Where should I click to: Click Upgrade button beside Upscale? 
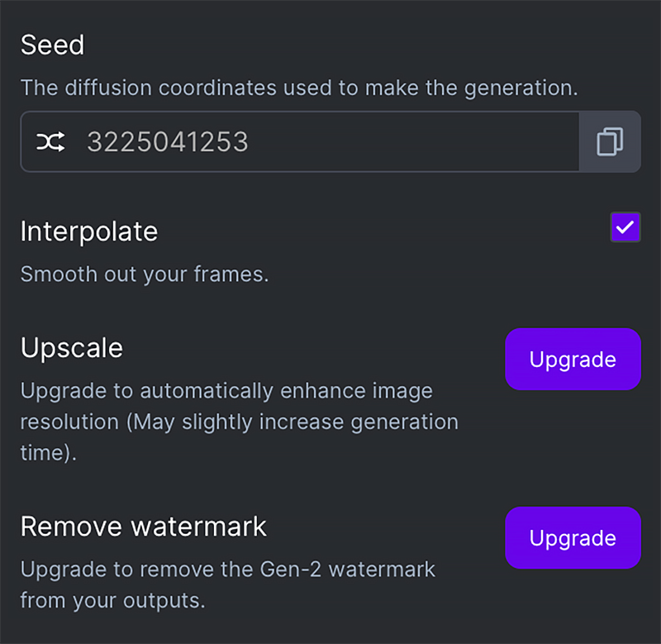[573, 360]
